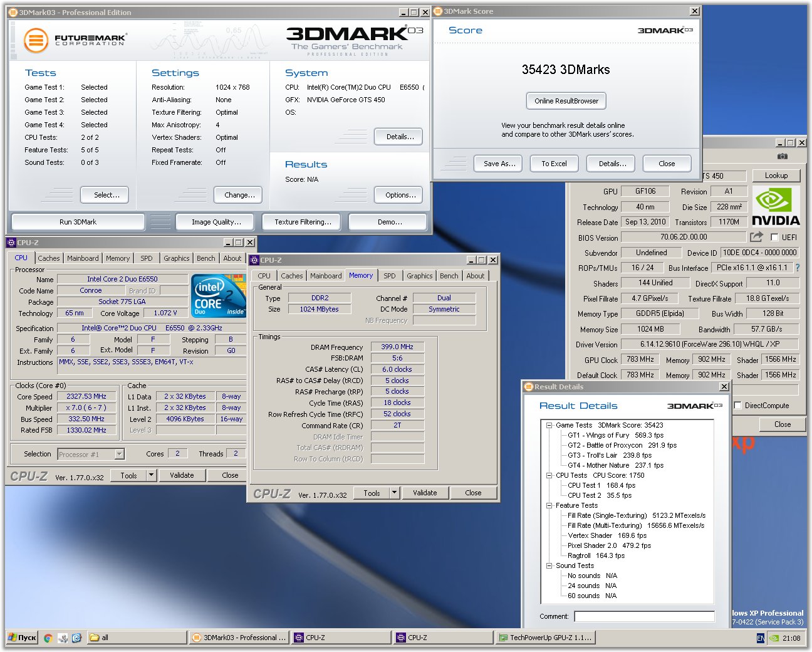Click the quick launch icon beside Chrome
812x652 pixels.
[x=62, y=638]
